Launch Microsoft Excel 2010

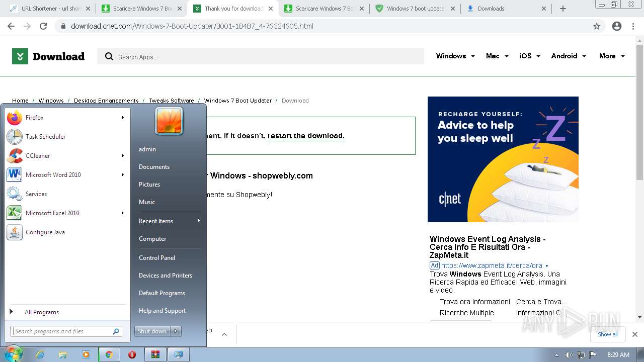[65, 213]
